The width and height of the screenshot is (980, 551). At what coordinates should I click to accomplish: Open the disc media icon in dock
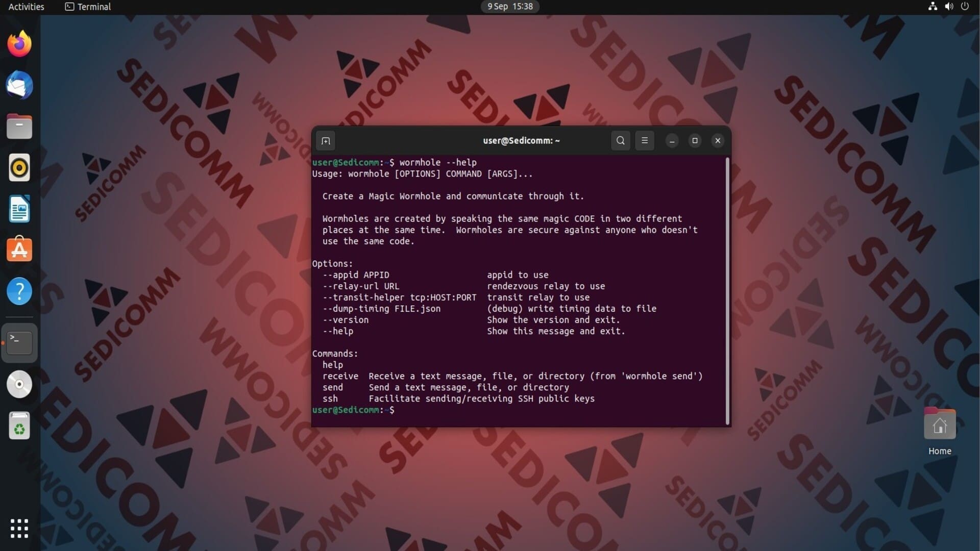[x=19, y=384]
